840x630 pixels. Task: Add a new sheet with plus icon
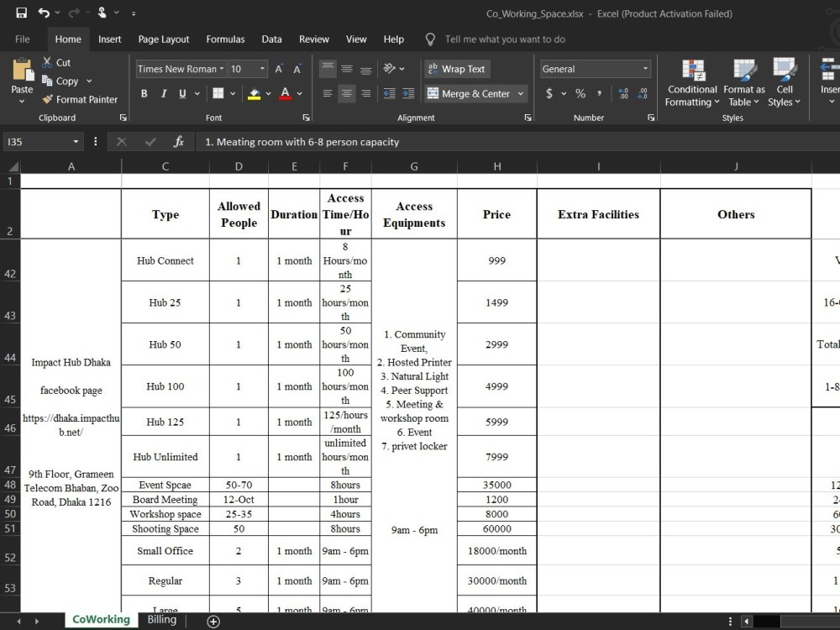point(213,622)
